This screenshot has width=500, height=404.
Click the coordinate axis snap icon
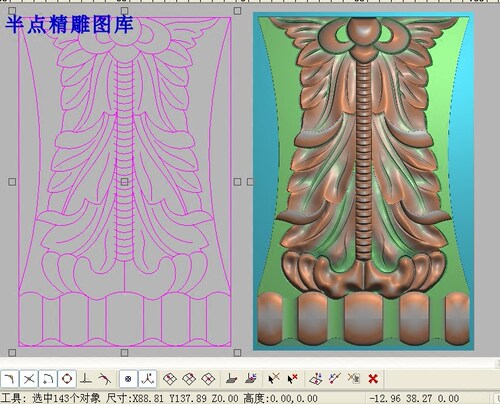(x=147, y=379)
